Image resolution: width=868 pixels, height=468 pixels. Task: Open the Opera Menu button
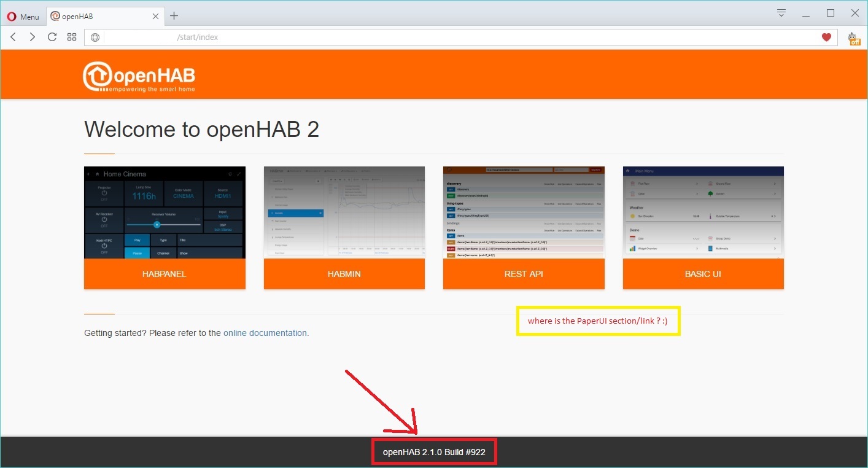pyautogui.click(x=23, y=17)
